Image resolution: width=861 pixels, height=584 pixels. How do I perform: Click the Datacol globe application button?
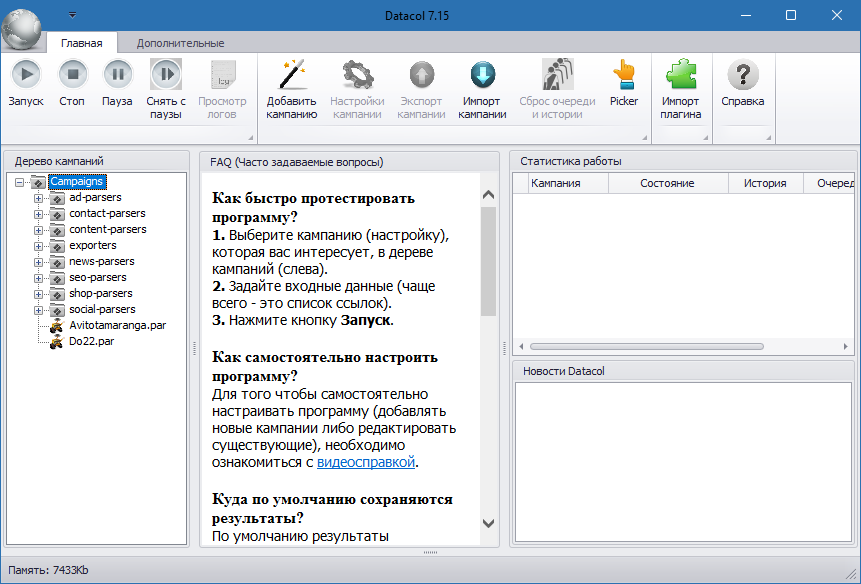[21, 27]
